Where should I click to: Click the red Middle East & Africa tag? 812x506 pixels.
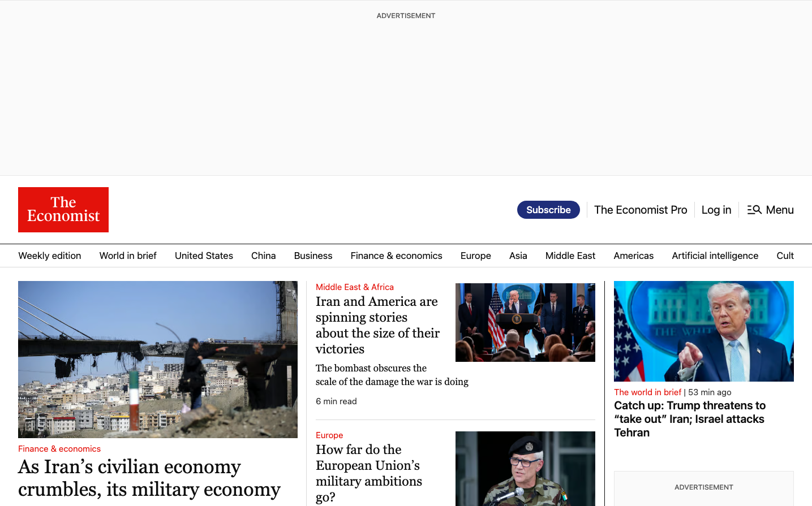(x=355, y=287)
